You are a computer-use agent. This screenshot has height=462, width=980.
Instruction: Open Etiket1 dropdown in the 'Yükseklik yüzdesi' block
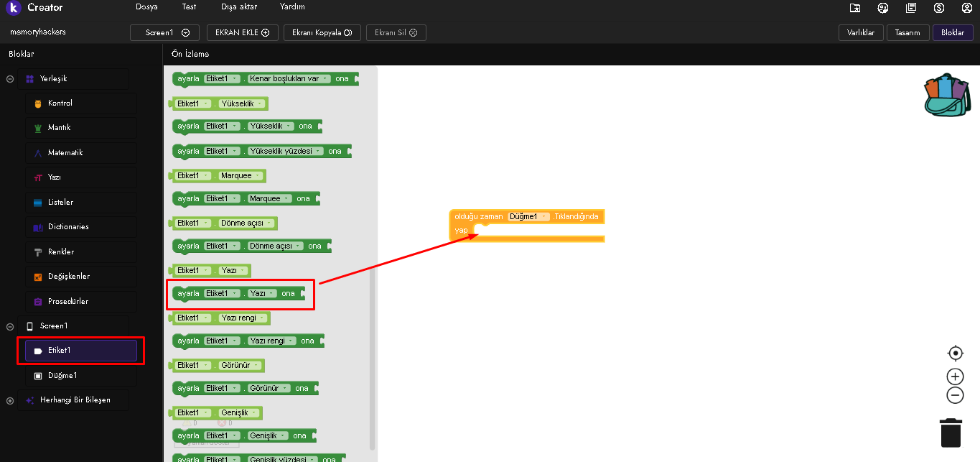[x=222, y=151]
